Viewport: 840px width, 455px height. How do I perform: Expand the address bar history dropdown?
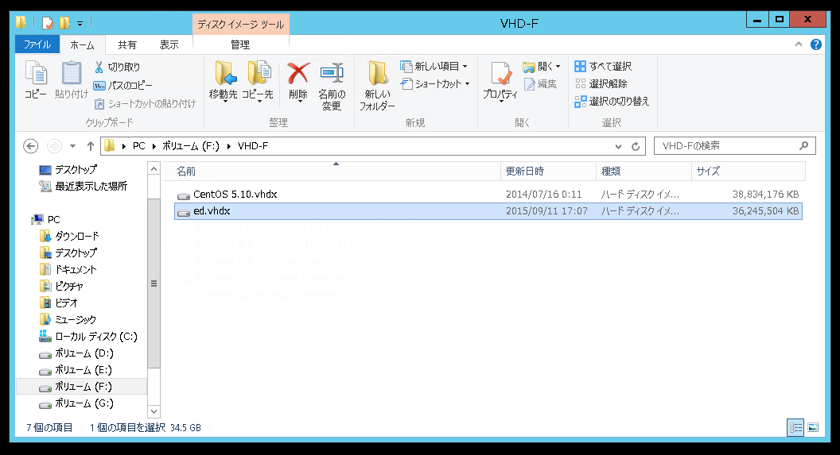(x=618, y=146)
